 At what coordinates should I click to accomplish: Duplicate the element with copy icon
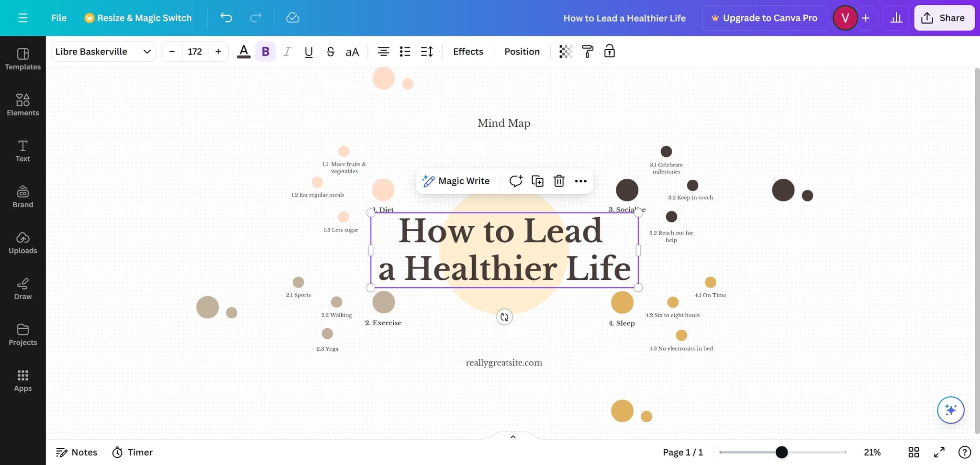[x=537, y=181]
